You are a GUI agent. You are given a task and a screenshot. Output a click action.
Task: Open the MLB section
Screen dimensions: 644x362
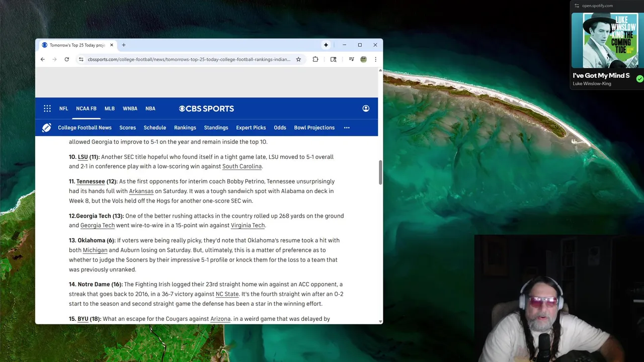coord(110,109)
